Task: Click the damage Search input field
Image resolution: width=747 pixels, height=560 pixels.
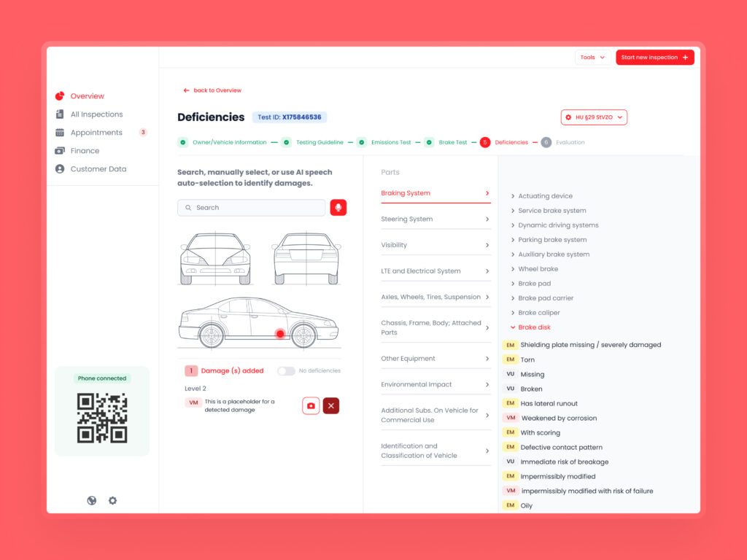Action: [x=252, y=208]
